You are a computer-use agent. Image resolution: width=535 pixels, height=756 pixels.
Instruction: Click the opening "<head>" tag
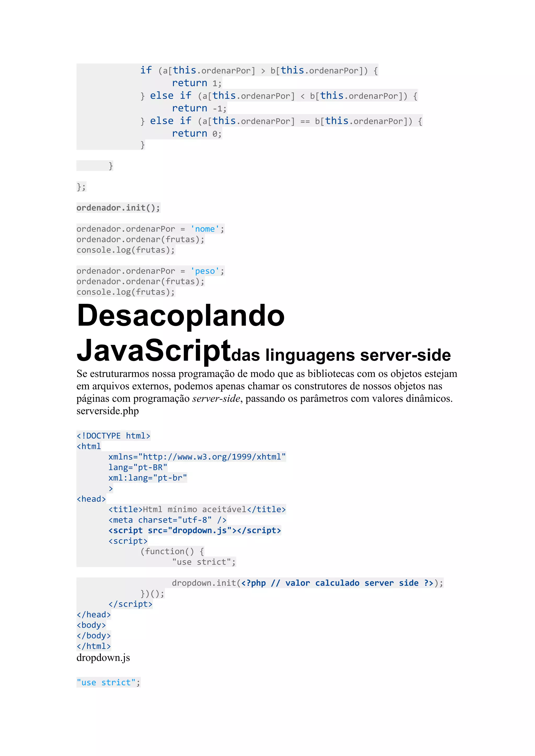click(91, 499)
